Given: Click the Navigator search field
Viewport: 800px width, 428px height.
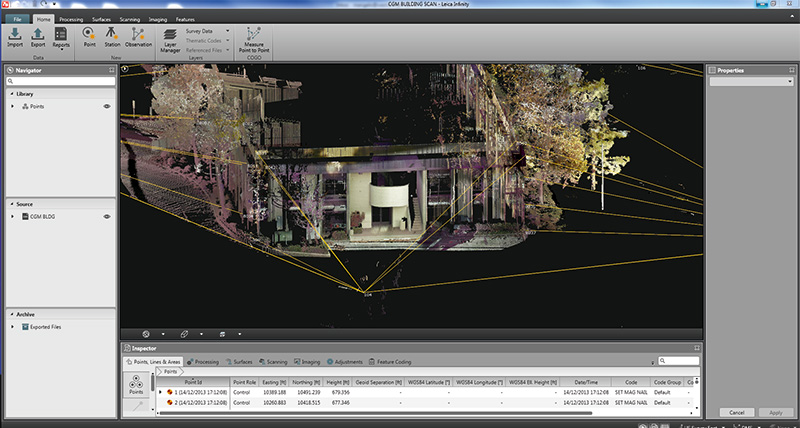Looking at the screenshot, I should [x=60, y=81].
